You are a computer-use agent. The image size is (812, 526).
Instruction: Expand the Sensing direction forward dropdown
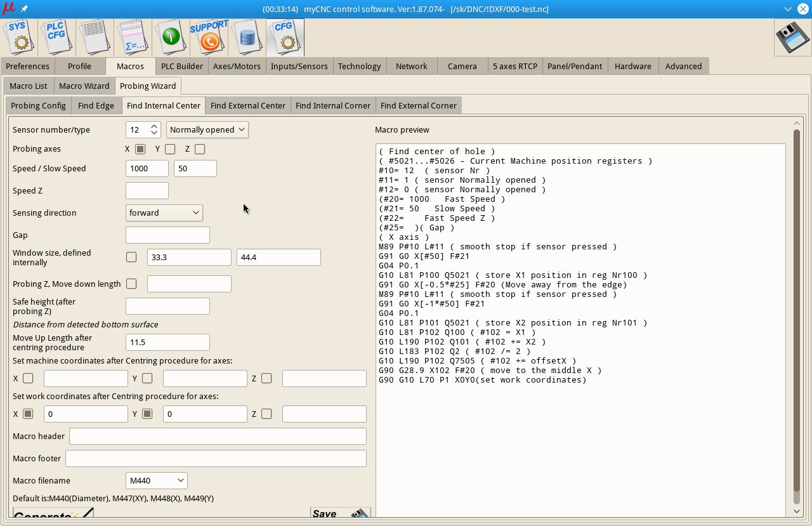pos(164,213)
